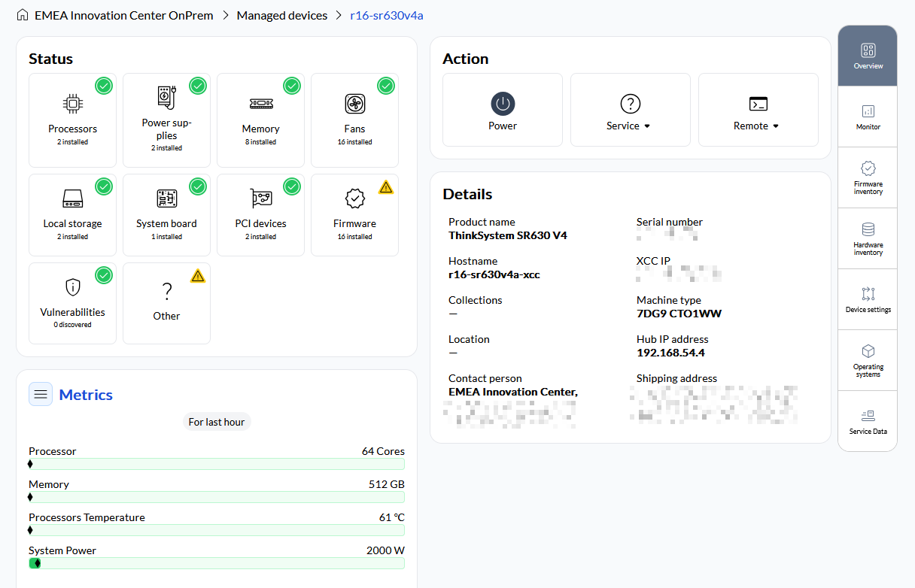
Task: Open the Local storage card
Action: [72, 214]
